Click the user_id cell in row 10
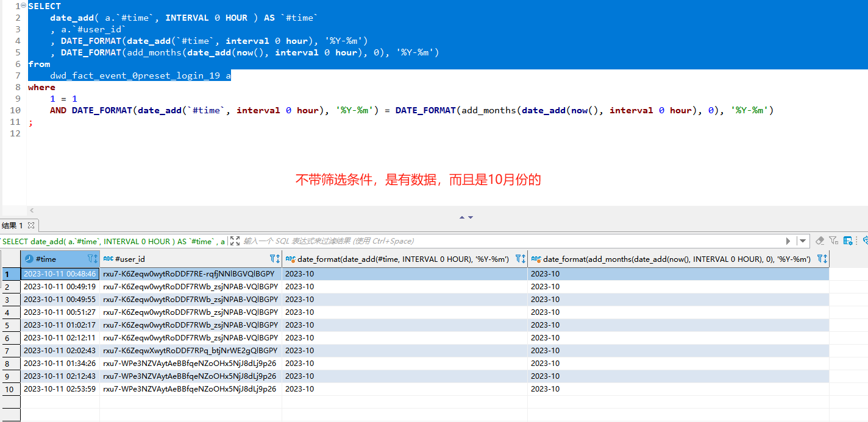This screenshot has height=422, width=868. coord(190,389)
